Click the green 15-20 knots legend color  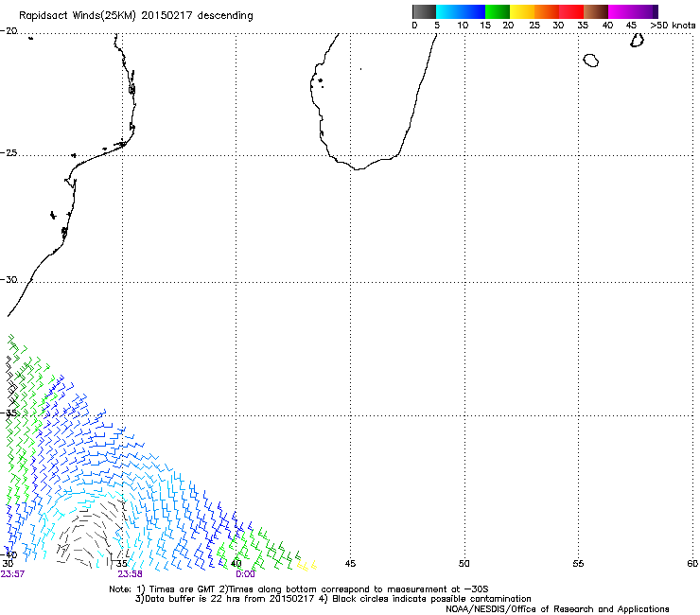coord(498,11)
